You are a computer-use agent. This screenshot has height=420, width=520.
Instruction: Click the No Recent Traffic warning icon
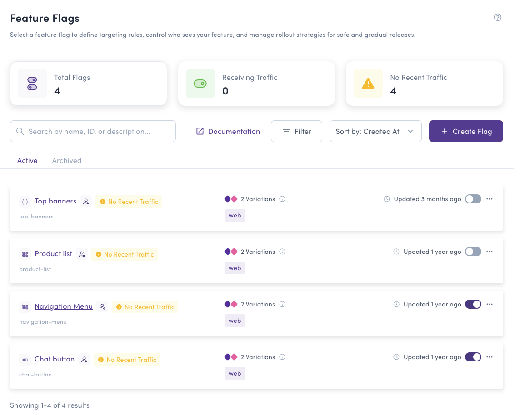(x=368, y=83)
